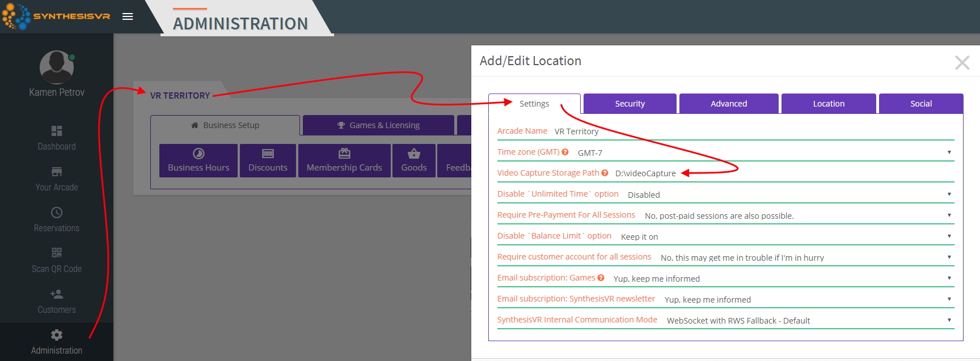Screen dimensions: 980x361
Task: Open the Reservations clock icon
Action: coord(57,213)
